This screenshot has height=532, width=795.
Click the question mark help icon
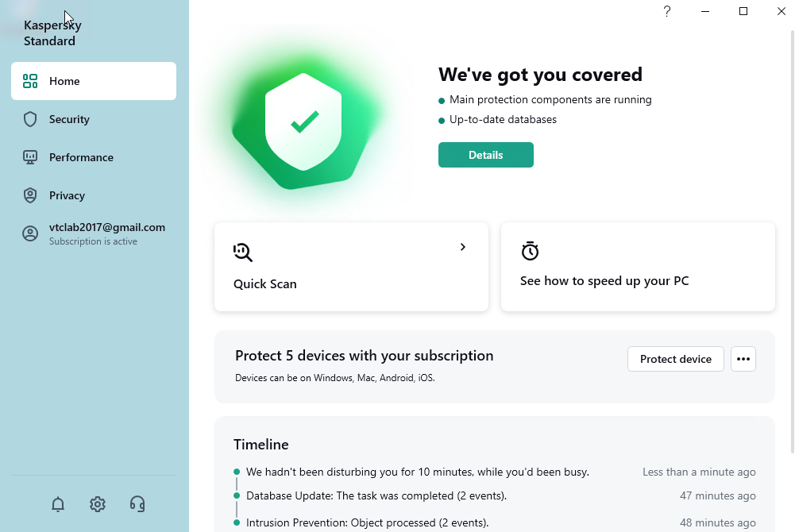click(667, 11)
